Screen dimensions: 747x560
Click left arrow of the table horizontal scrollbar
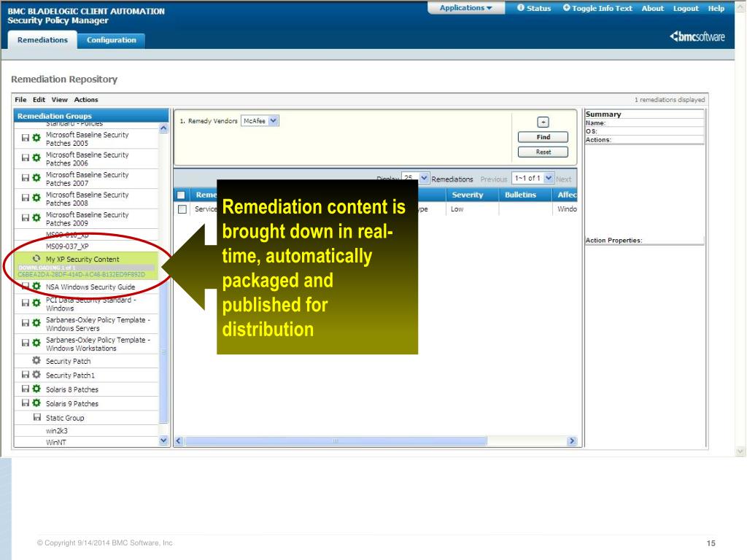(179, 441)
